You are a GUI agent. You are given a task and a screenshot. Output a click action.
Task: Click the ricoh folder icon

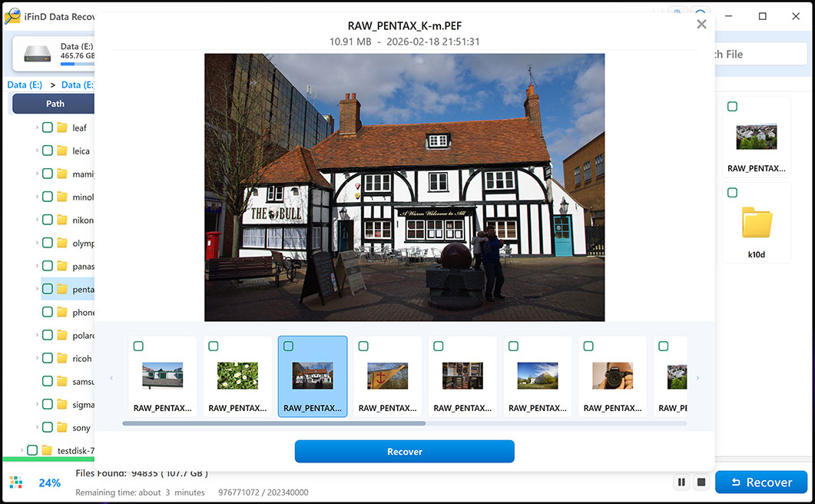[62, 358]
